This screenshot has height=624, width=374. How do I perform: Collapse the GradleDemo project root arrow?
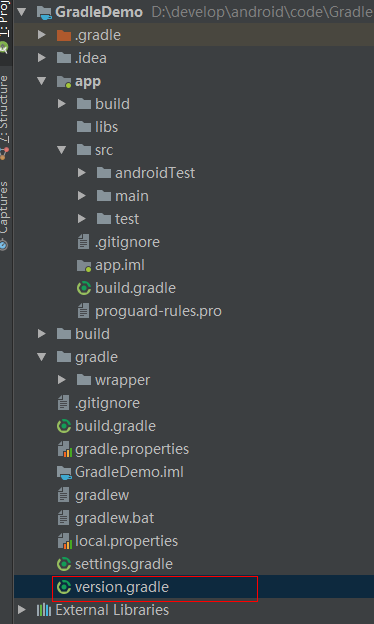22,12
